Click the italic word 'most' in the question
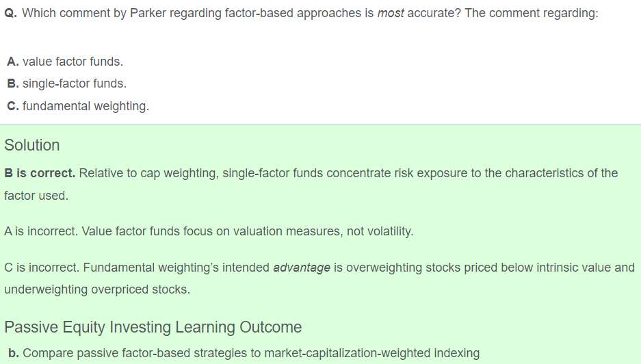Image resolution: width=641 pixels, height=364 pixels. [391, 14]
